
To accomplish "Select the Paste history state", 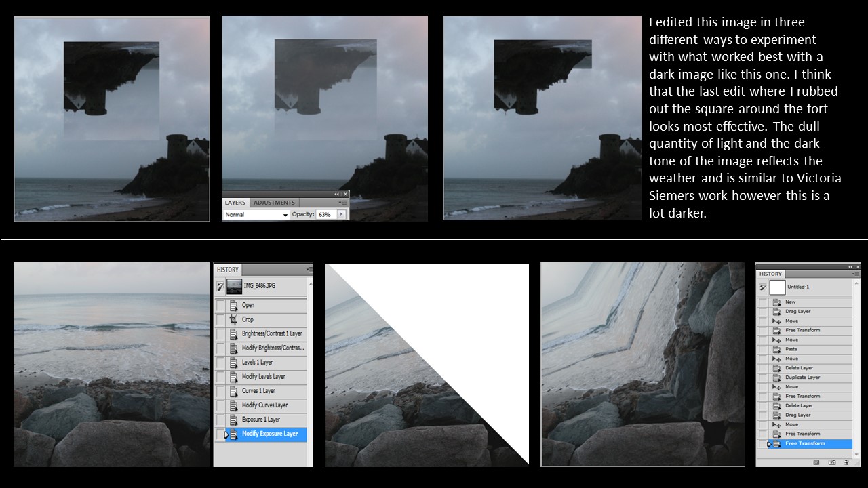I will pos(810,349).
